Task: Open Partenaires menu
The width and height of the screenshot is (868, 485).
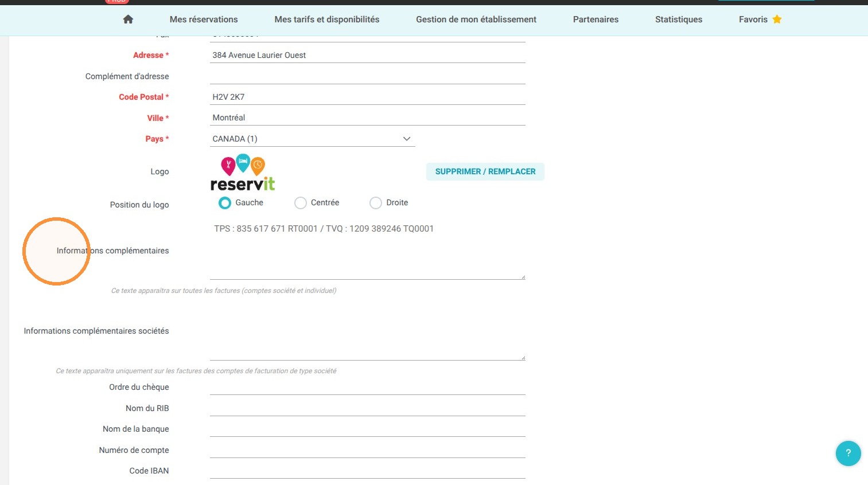Action: pyautogui.click(x=595, y=19)
